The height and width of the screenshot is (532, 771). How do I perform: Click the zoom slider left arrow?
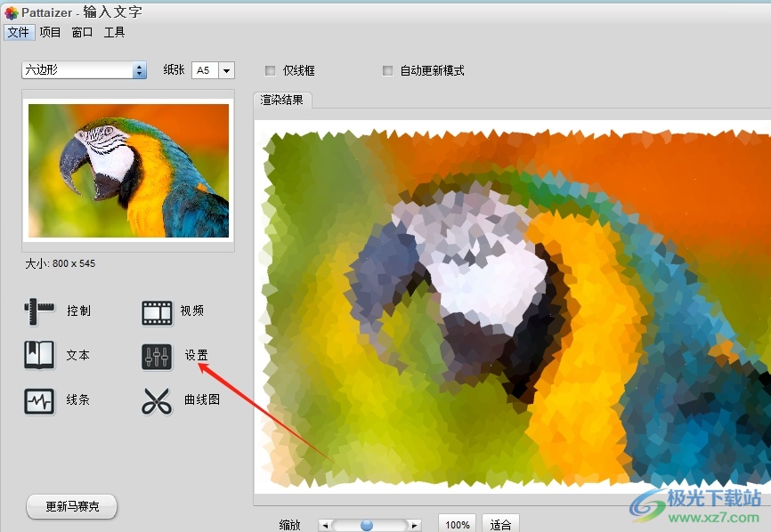pos(325,526)
